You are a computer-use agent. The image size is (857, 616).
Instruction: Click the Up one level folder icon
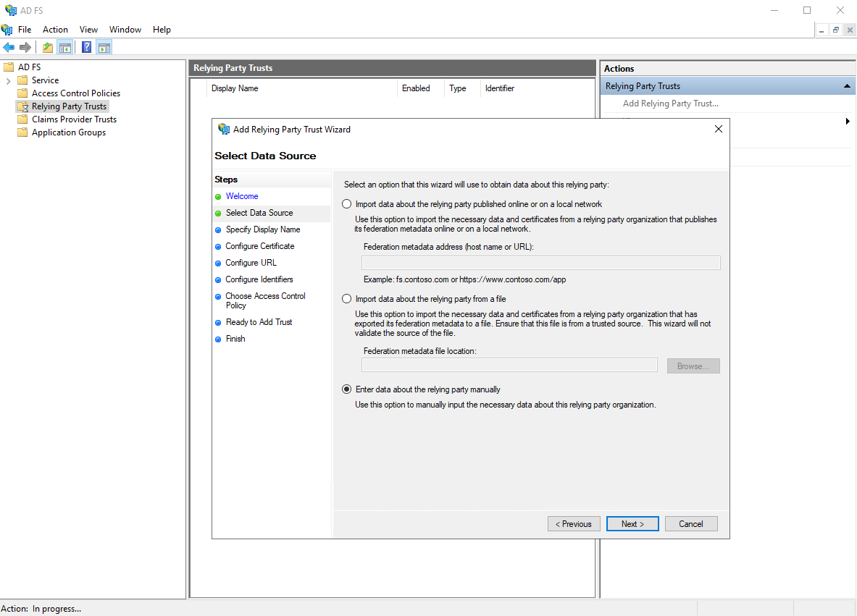click(x=48, y=48)
